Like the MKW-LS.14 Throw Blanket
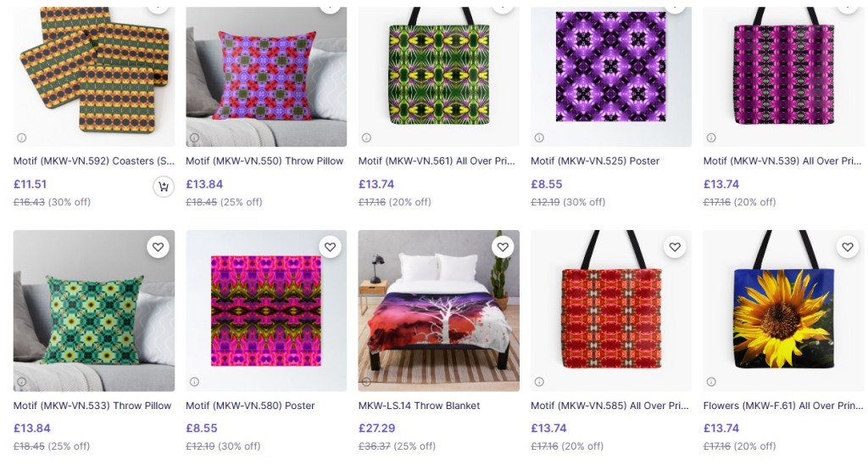This screenshot has width=868, height=465. click(503, 247)
